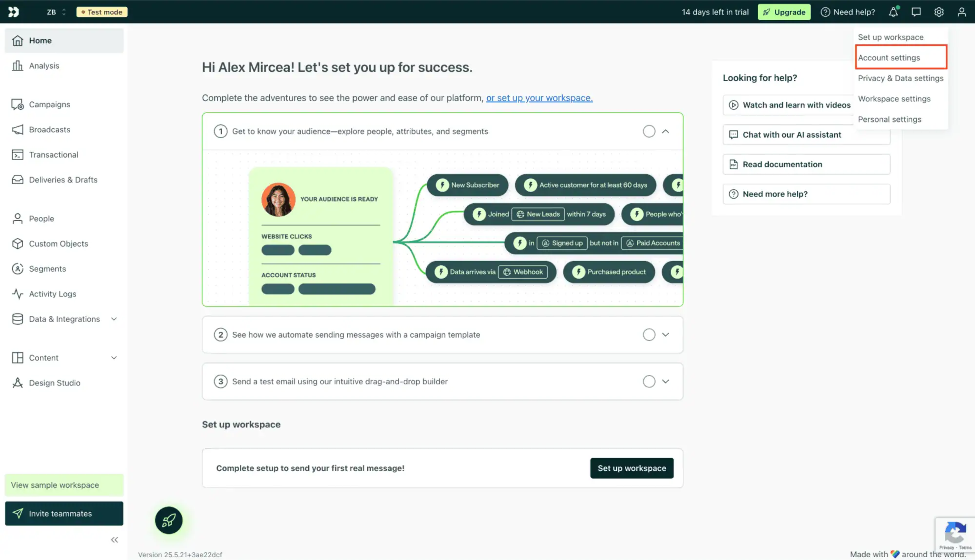
Task: Check the circle on step 2 campaign template
Action: coord(649,334)
